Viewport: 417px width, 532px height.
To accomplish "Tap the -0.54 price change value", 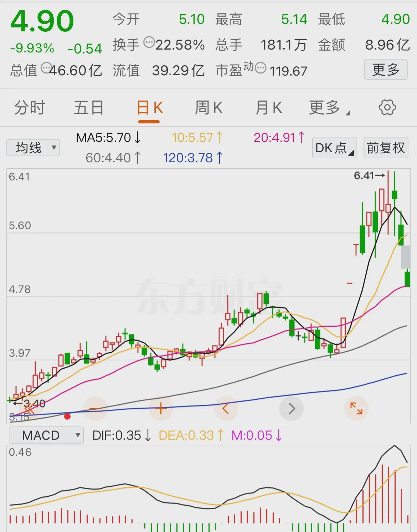I will 85,48.
